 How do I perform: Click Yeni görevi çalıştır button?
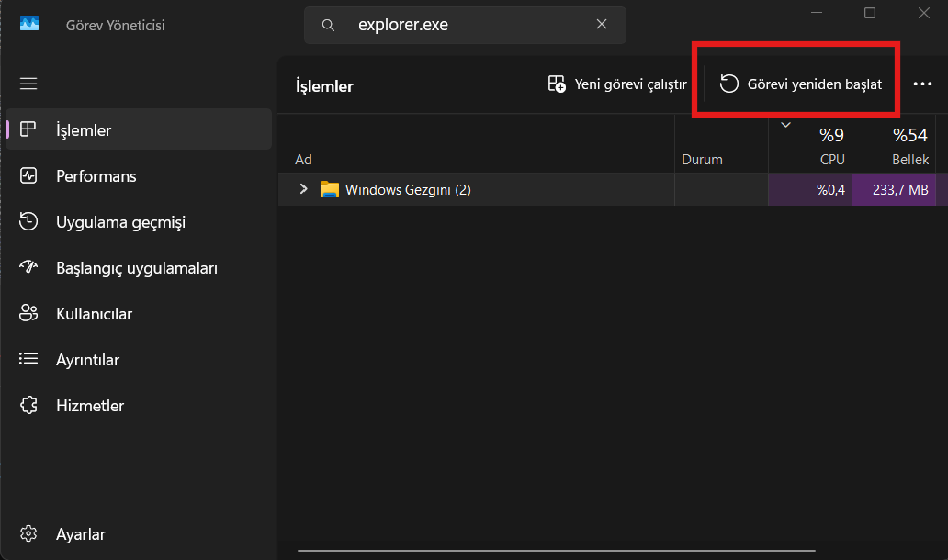[x=617, y=84]
